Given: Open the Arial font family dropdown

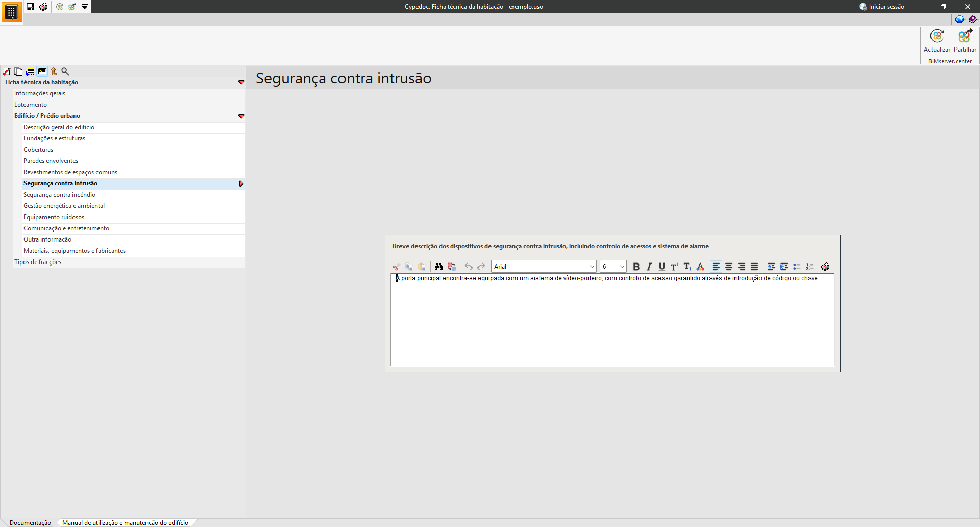Looking at the screenshot, I should (544, 267).
